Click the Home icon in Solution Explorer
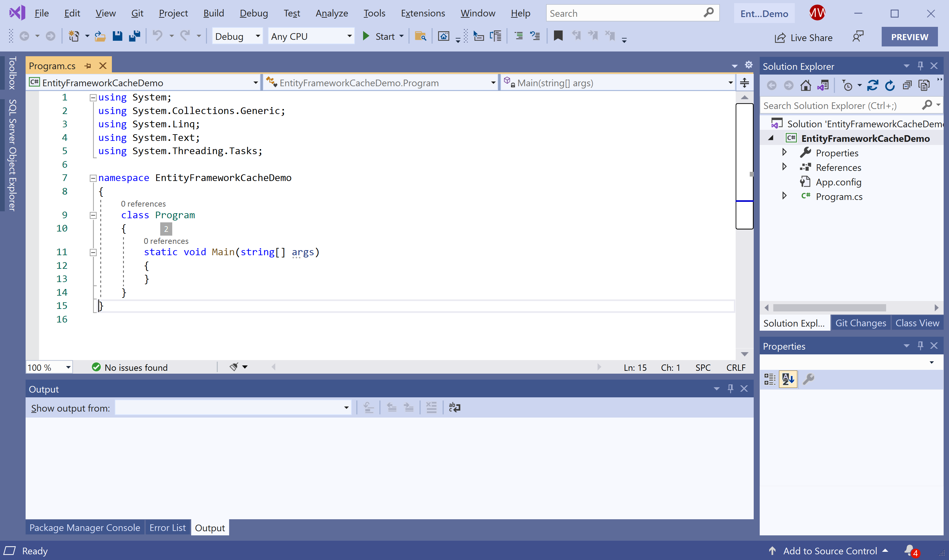 [x=806, y=86]
